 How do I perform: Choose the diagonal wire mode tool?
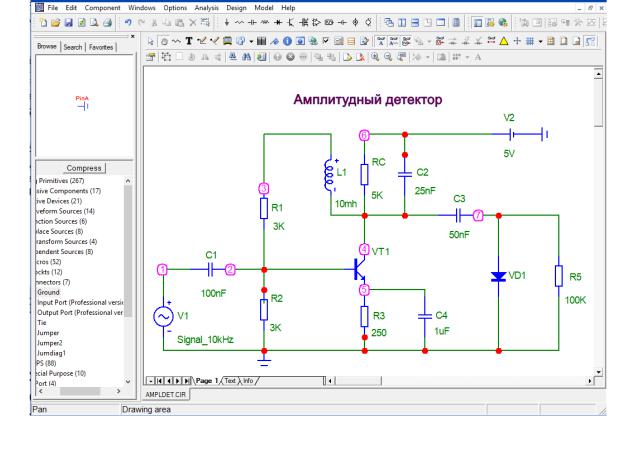coord(214,41)
